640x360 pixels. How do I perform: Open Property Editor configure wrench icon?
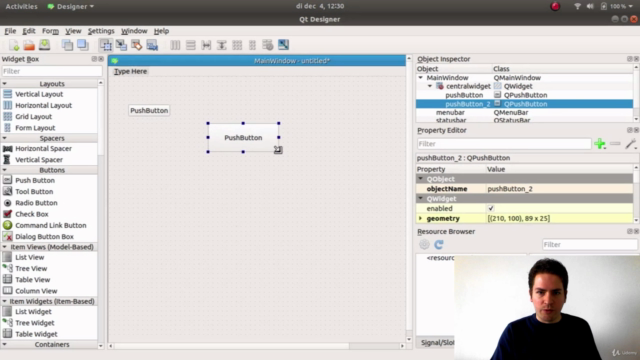(631, 144)
